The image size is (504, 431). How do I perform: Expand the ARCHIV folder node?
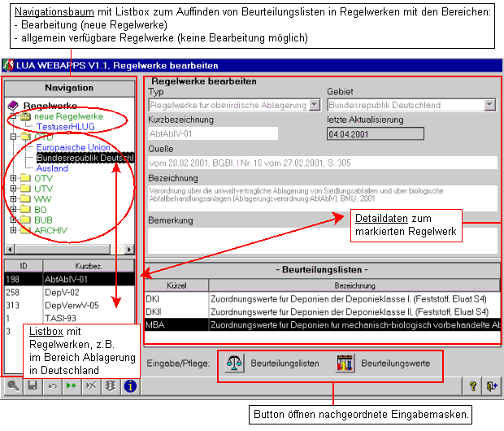tap(13, 231)
